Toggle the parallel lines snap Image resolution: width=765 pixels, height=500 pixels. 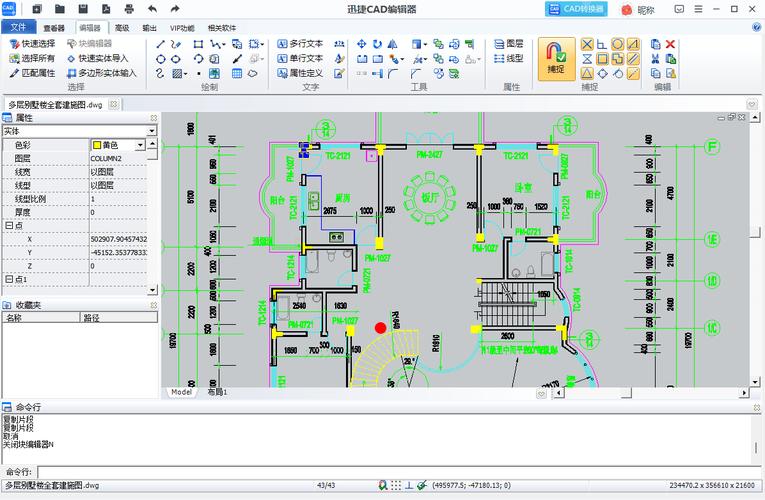[633, 59]
